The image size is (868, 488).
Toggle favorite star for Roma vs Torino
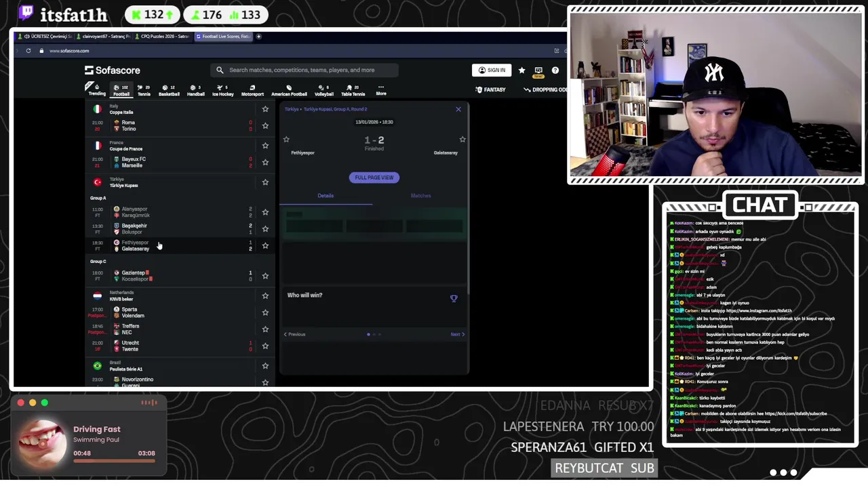tap(265, 125)
